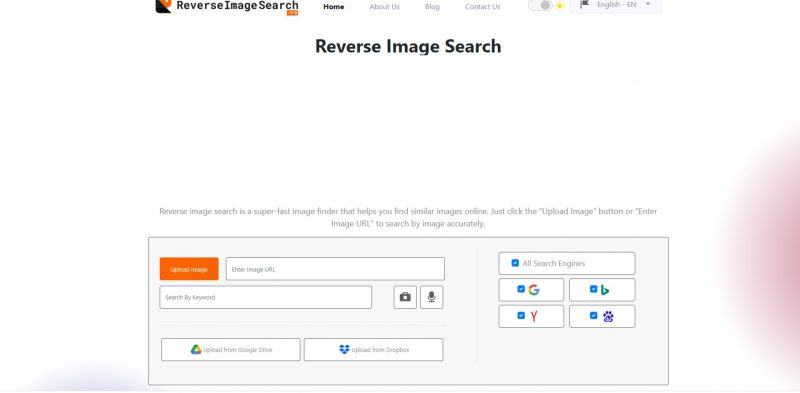Click the description text starting 'Reverse image search is'
800x393 pixels.
(408, 217)
